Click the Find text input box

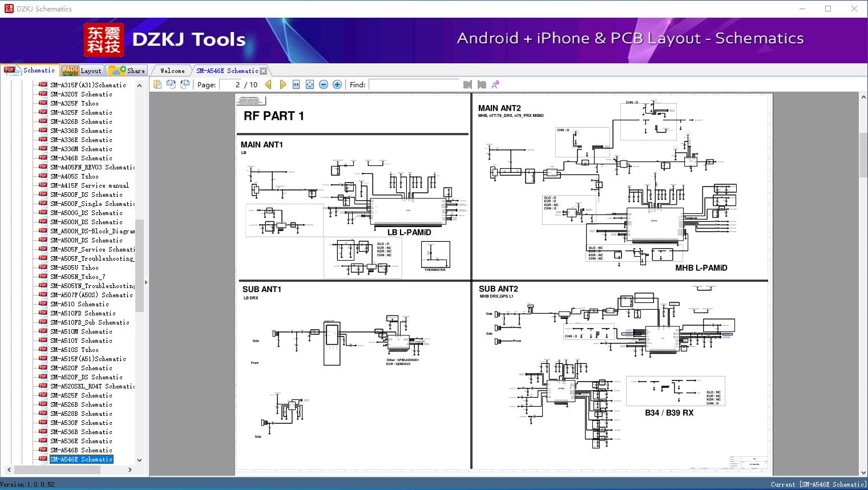pyautogui.click(x=414, y=84)
